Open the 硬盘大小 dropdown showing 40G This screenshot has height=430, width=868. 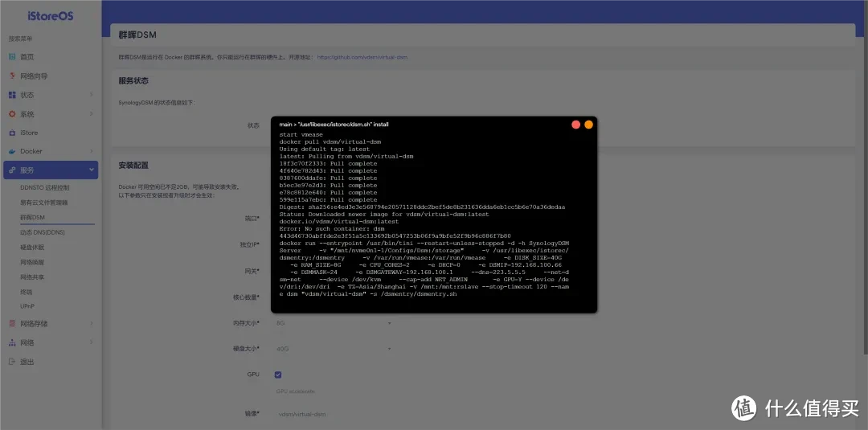(334, 349)
